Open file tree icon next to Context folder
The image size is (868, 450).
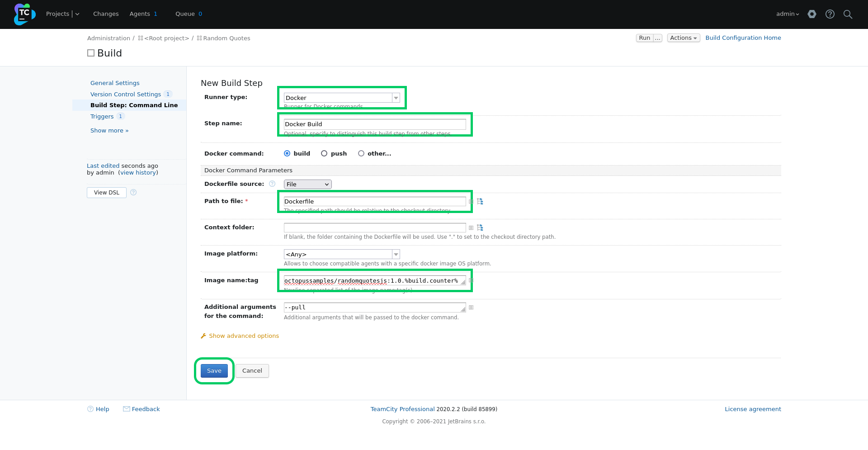pyautogui.click(x=480, y=227)
